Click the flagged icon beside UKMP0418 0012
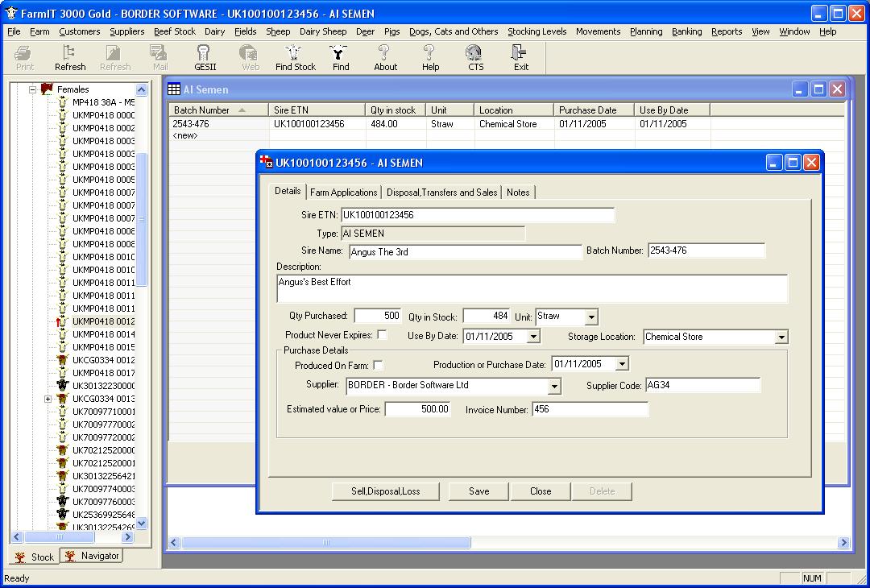870x588 pixels. pyautogui.click(x=62, y=321)
